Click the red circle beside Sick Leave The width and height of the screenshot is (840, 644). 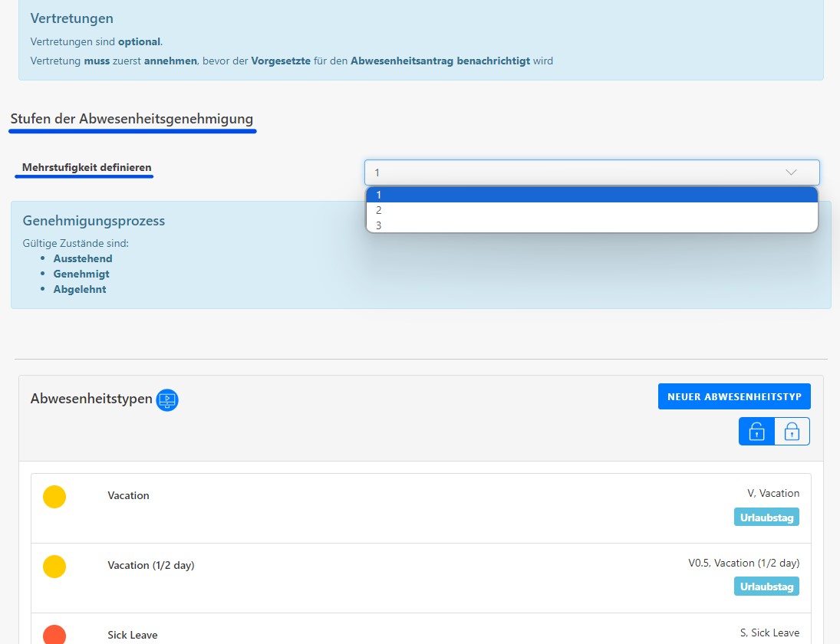(54, 634)
